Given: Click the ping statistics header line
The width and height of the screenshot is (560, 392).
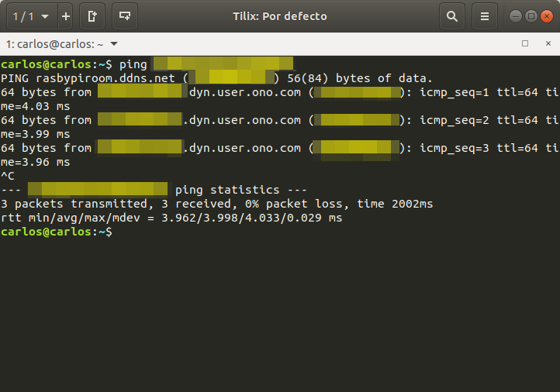Looking at the screenshot, I should (x=240, y=190).
